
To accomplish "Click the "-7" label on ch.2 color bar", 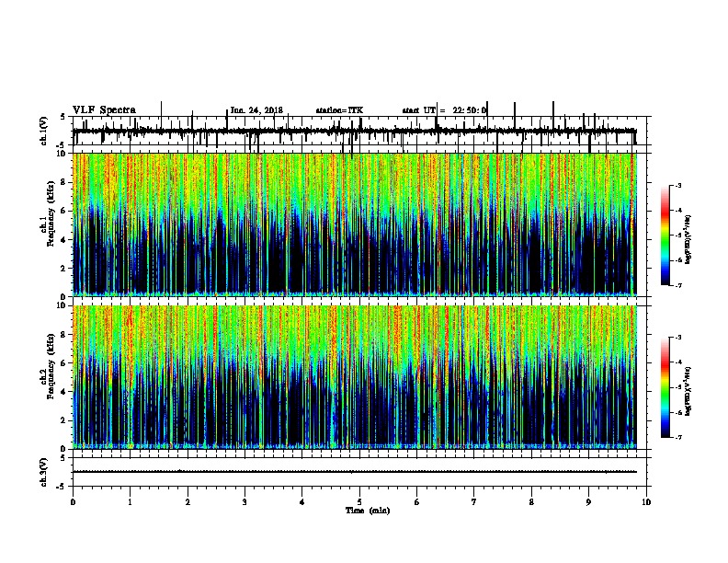I will pos(677,437).
